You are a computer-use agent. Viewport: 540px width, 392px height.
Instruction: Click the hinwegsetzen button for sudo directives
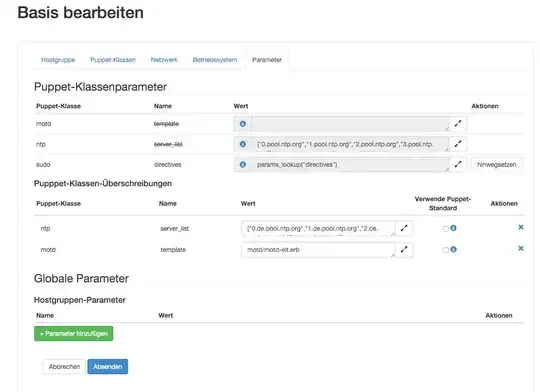(x=497, y=165)
